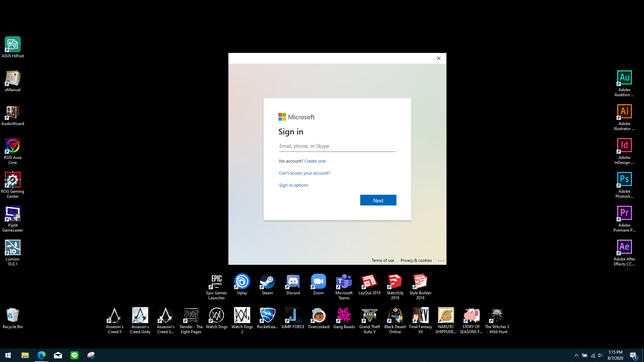
Task: Open ASUS HiPost desktop shortcut
Action: 13,47
